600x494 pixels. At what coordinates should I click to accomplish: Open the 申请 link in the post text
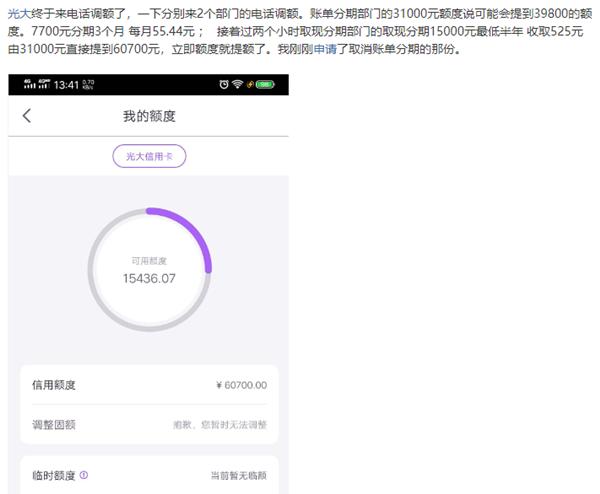[x=325, y=49]
